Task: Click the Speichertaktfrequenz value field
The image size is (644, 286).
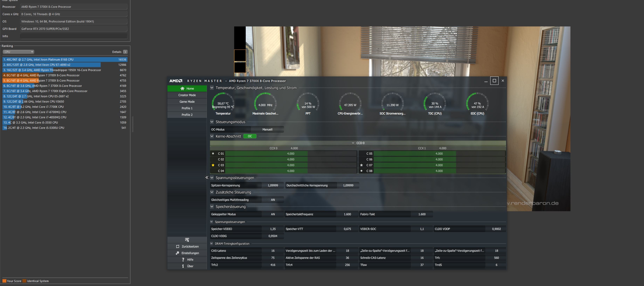Action: click(x=347, y=214)
